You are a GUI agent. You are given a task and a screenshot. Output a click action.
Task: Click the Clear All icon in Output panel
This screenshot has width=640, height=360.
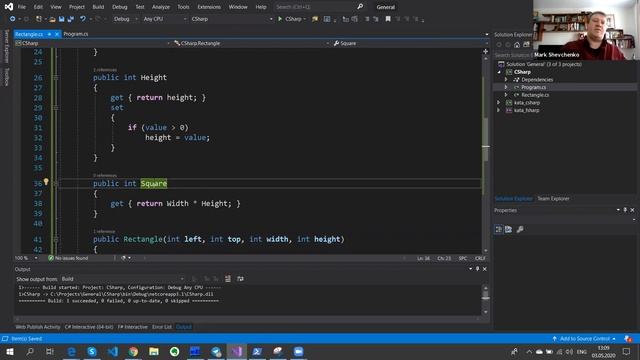click(228, 279)
